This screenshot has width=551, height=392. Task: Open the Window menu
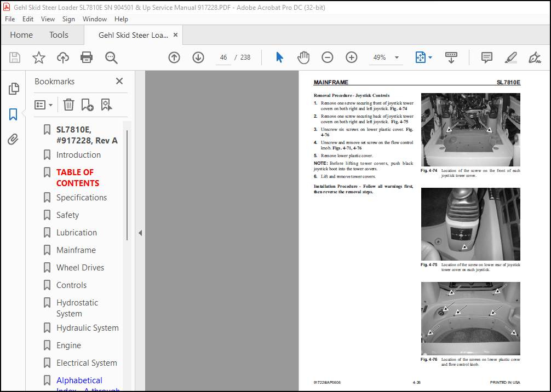coord(95,19)
